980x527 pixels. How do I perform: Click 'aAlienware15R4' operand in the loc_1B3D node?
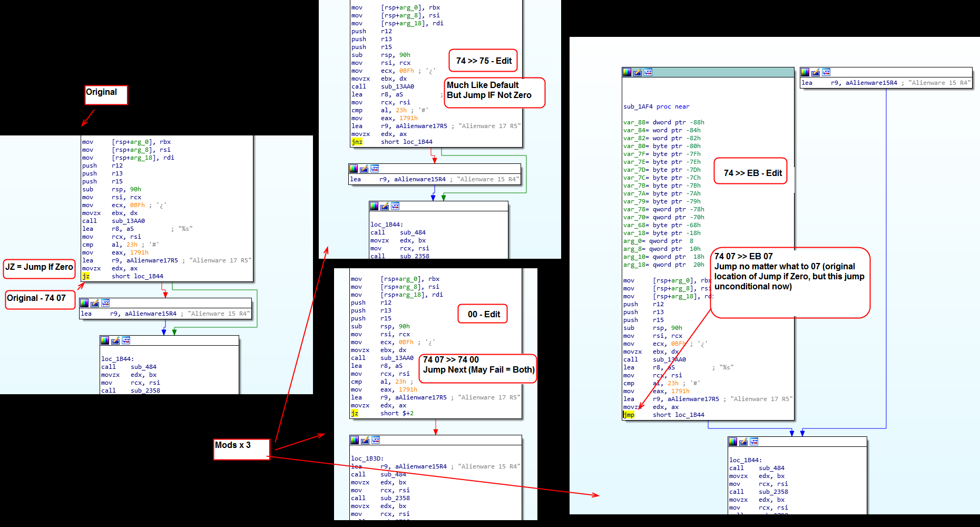click(421, 466)
